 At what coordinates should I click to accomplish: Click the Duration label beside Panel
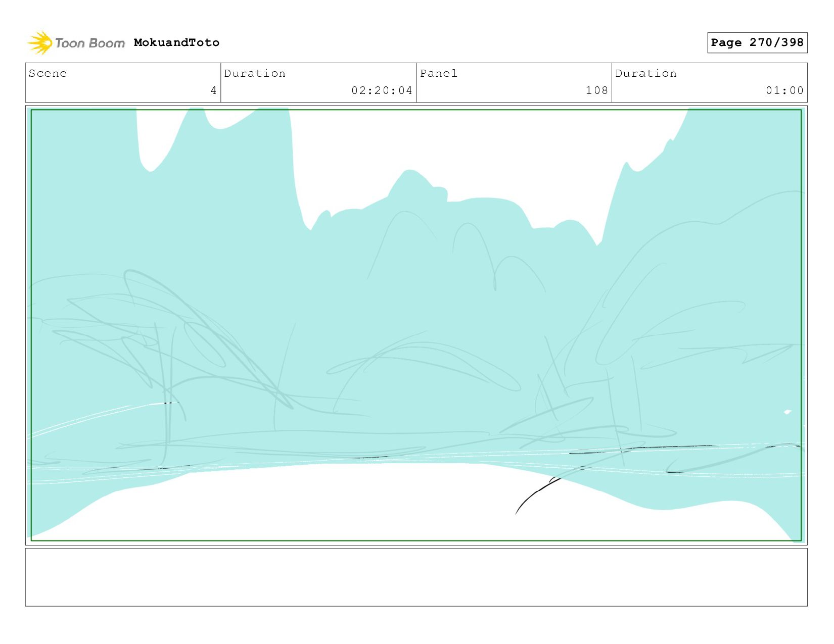pos(646,73)
